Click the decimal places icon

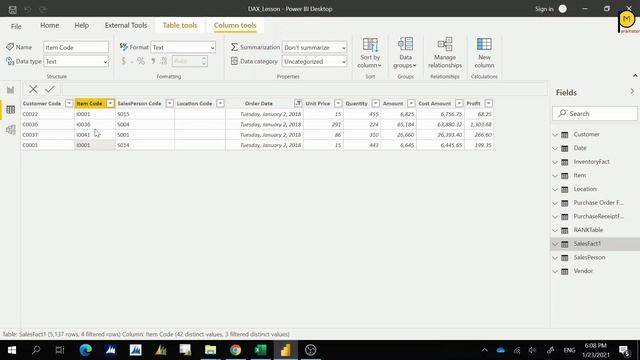point(164,61)
